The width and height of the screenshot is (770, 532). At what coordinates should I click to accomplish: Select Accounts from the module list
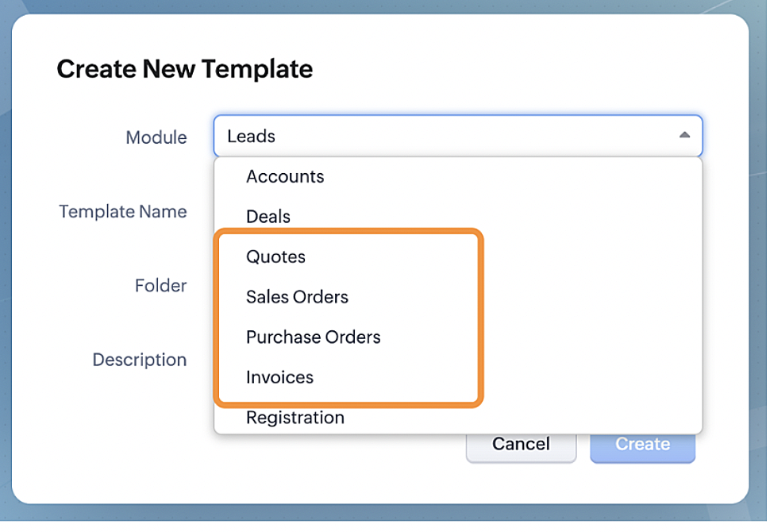coord(285,176)
